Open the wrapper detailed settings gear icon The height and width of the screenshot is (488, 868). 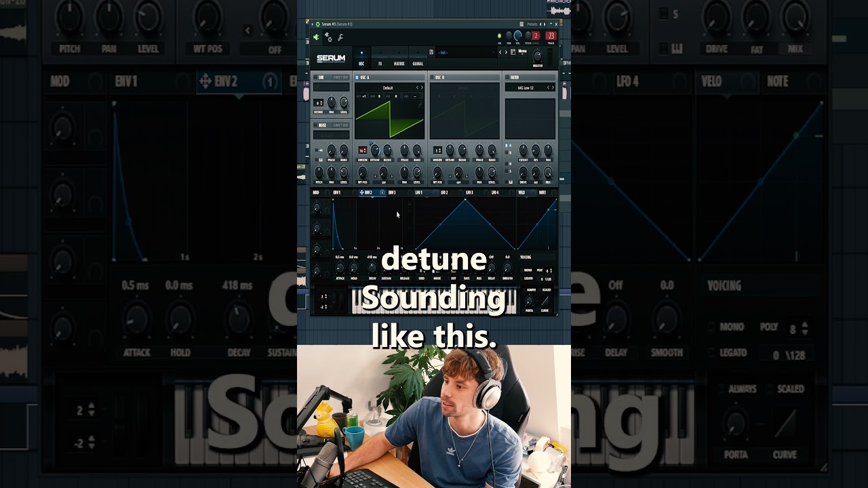(x=328, y=37)
